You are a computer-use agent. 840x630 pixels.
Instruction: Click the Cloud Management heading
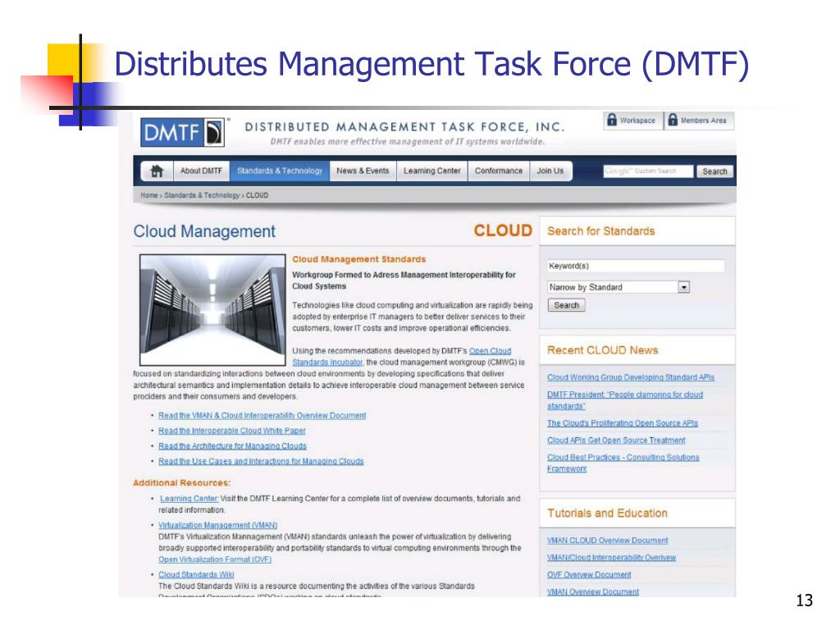(204, 231)
